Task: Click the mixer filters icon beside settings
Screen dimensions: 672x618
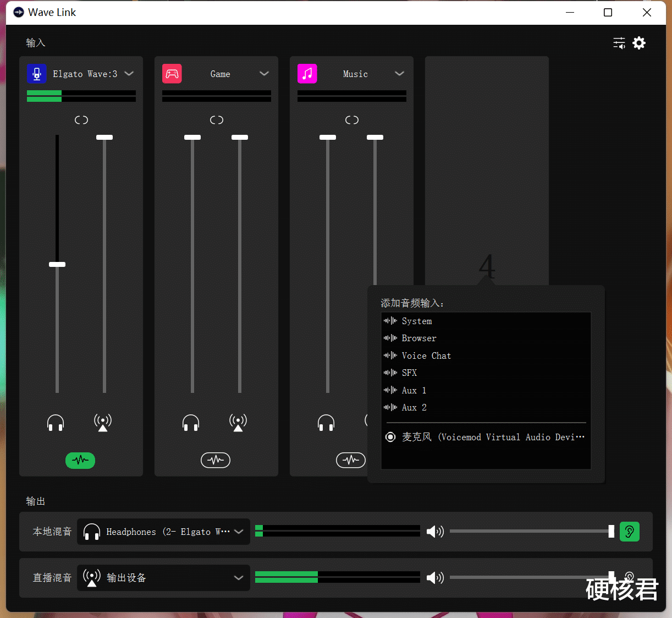Action: 619,43
